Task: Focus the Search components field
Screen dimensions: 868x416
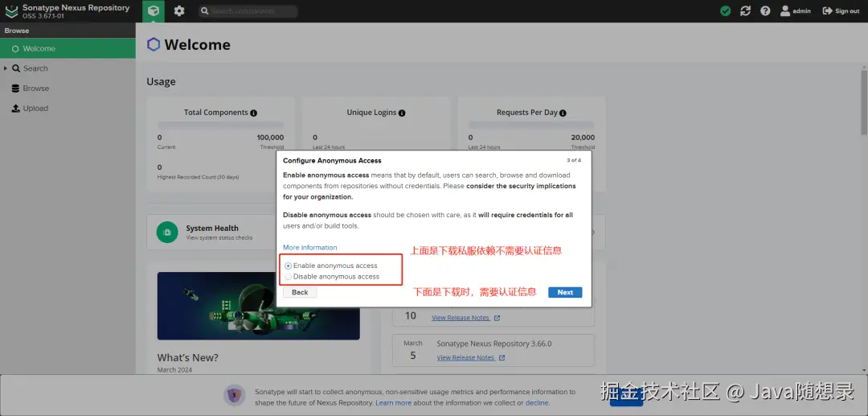Action: click(x=248, y=11)
